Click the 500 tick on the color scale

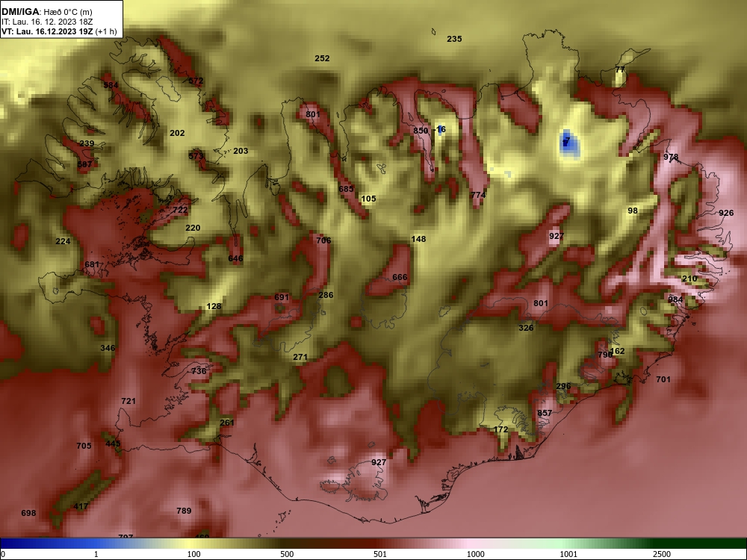coord(287,554)
